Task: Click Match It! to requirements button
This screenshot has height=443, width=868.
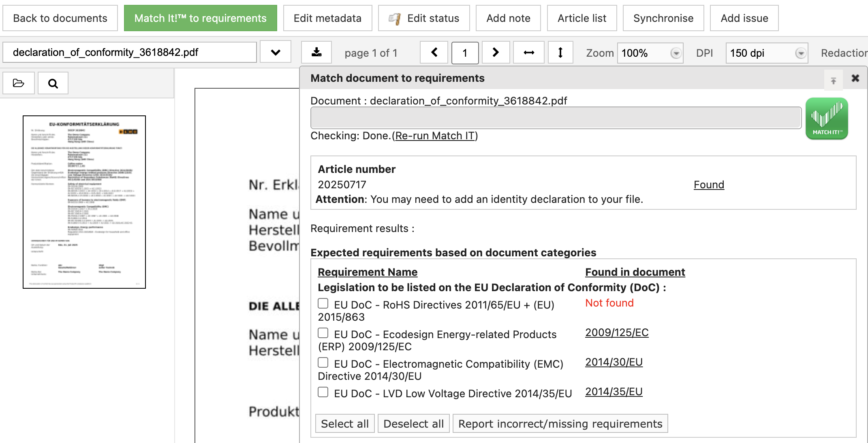Action: pos(201,18)
